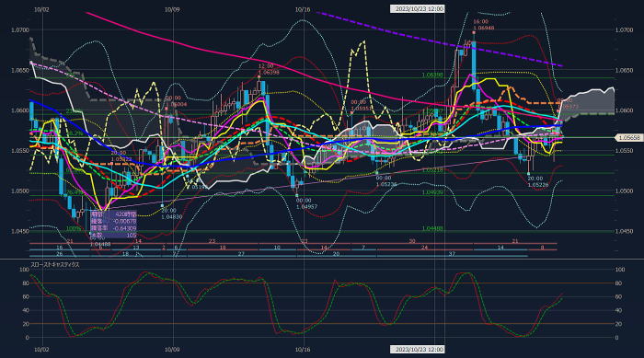Click the wave count number 37
The image size is (644, 358).
[452, 254]
